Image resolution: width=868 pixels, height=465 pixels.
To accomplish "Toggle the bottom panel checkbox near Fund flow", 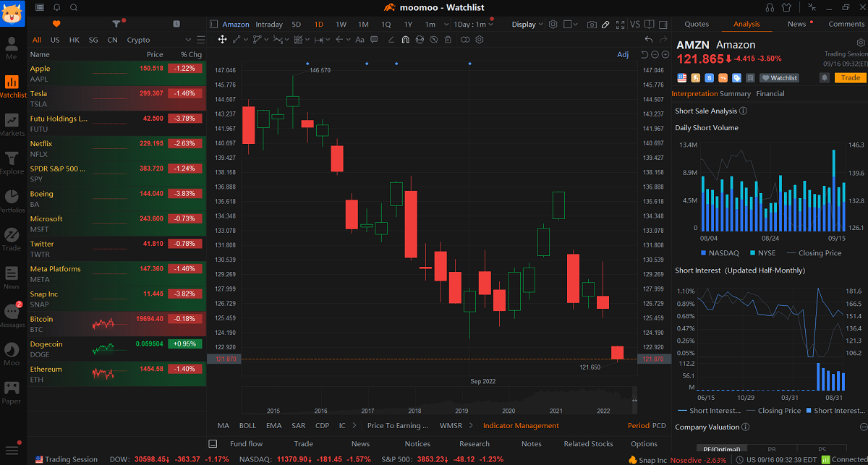I will point(213,444).
